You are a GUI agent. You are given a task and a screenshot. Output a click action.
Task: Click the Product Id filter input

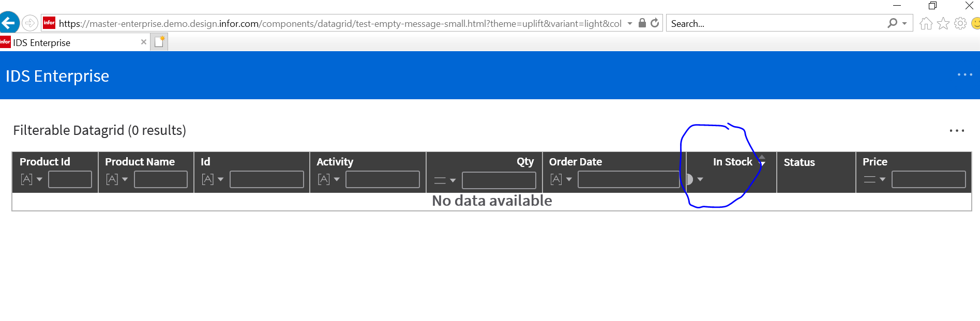pos(70,179)
